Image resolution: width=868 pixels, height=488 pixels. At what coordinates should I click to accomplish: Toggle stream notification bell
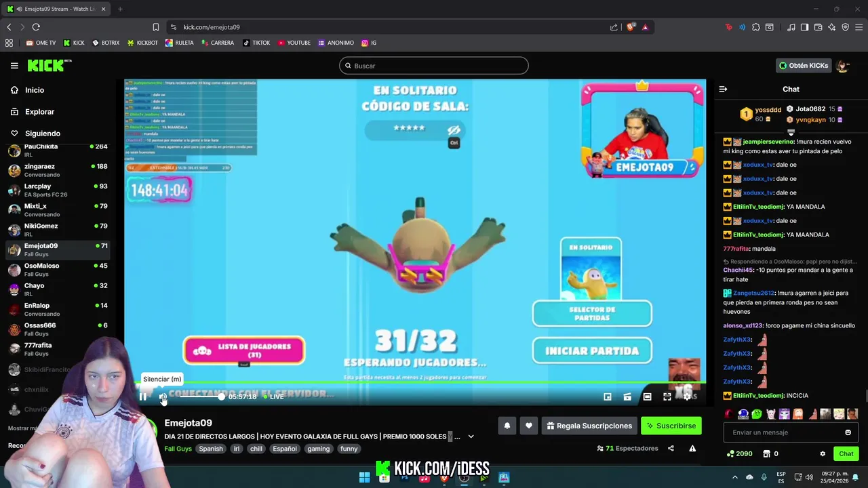coord(507,426)
